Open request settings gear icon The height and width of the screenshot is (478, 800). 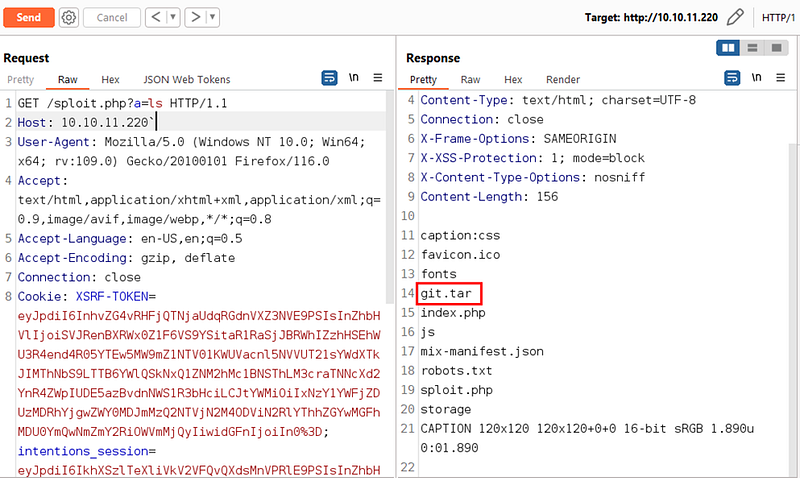pos(69,17)
